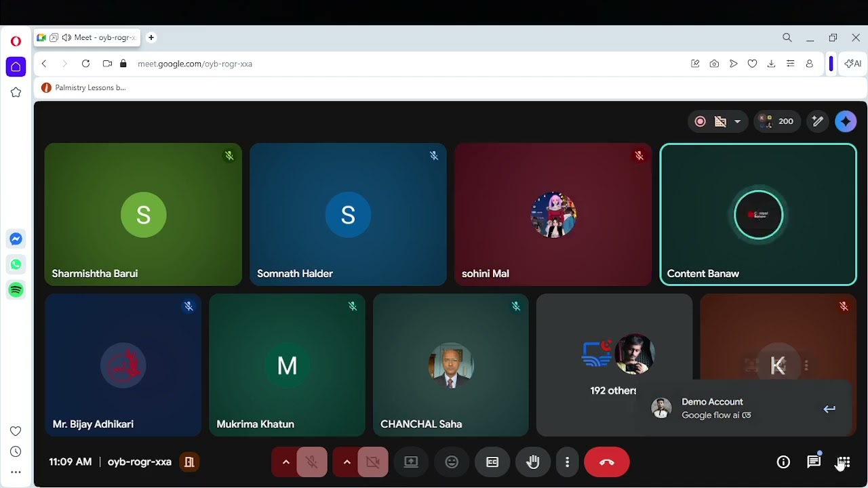Select the Meet - oyb-rogr-xxa tab
This screenshot has height=488, width=868.
(86, 38)
